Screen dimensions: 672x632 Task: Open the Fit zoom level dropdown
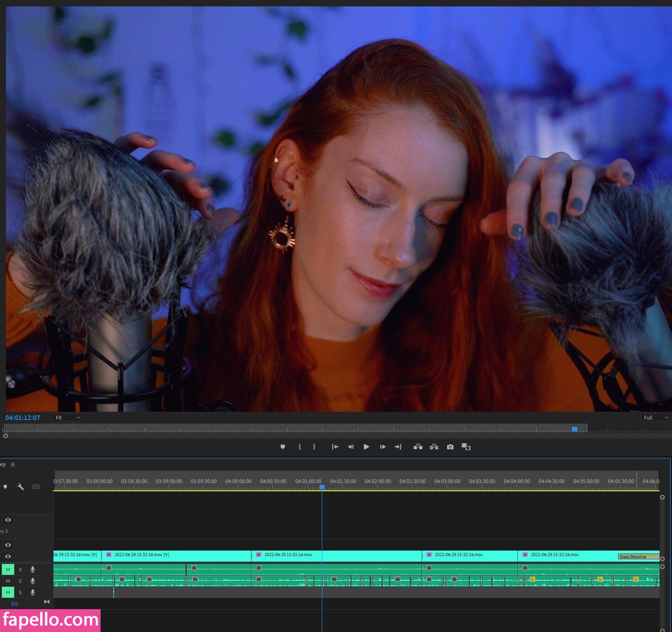click(x=67, y=418)
